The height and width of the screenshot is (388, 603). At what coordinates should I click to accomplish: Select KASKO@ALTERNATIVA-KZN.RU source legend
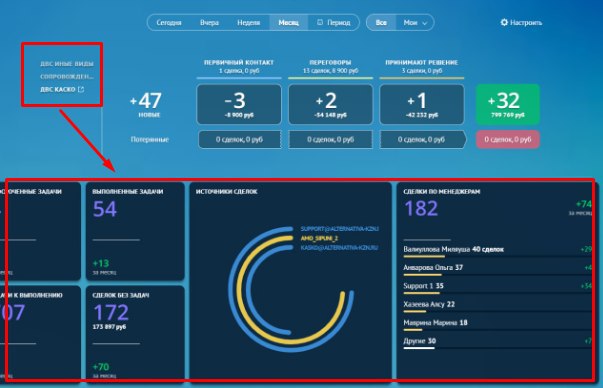pyautogui.click(x=340, y=248)
